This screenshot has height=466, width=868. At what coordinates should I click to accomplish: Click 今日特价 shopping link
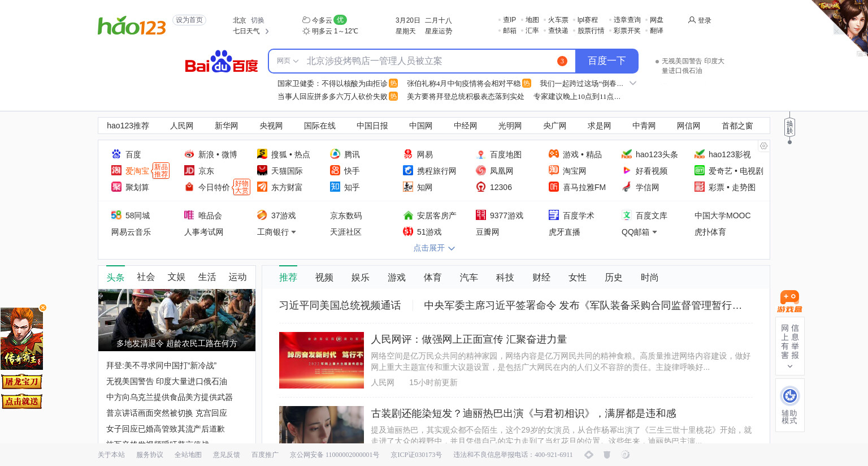[x=214, y=187]
